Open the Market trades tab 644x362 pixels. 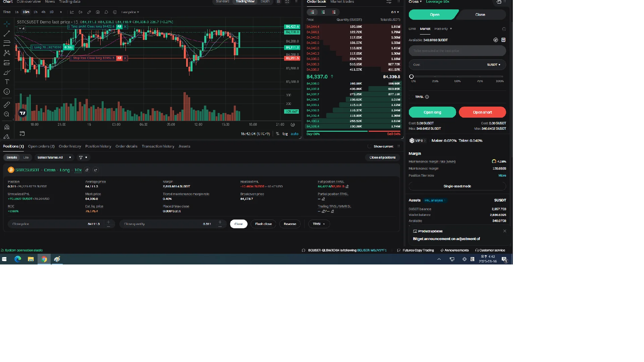pyautogui.click(x=342, y=2)
